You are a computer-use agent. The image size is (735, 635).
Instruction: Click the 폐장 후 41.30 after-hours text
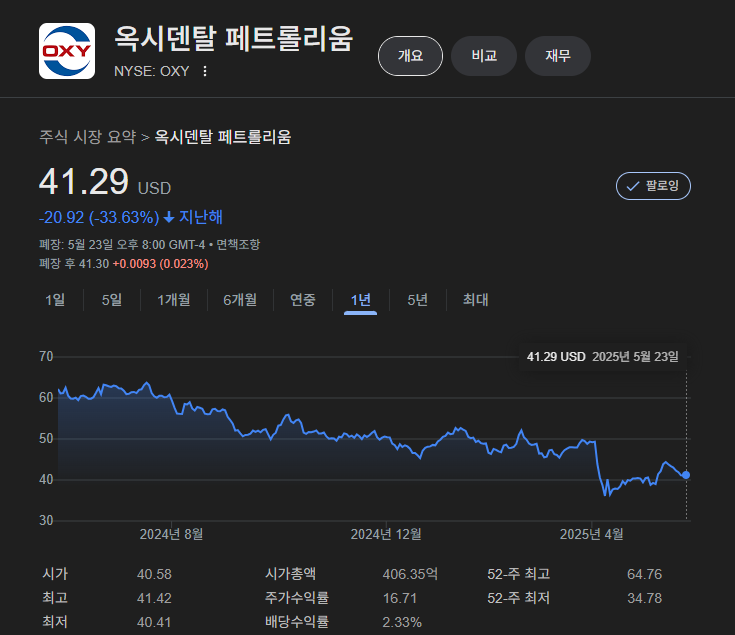(74, 264)
